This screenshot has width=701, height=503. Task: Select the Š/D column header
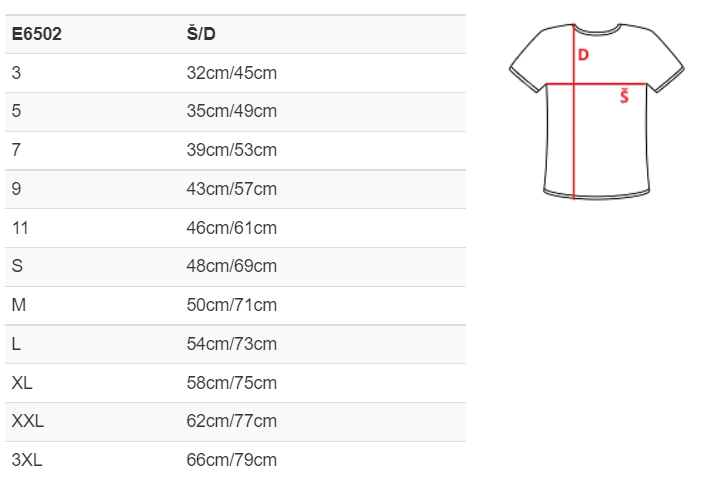(x=201, y=34)
